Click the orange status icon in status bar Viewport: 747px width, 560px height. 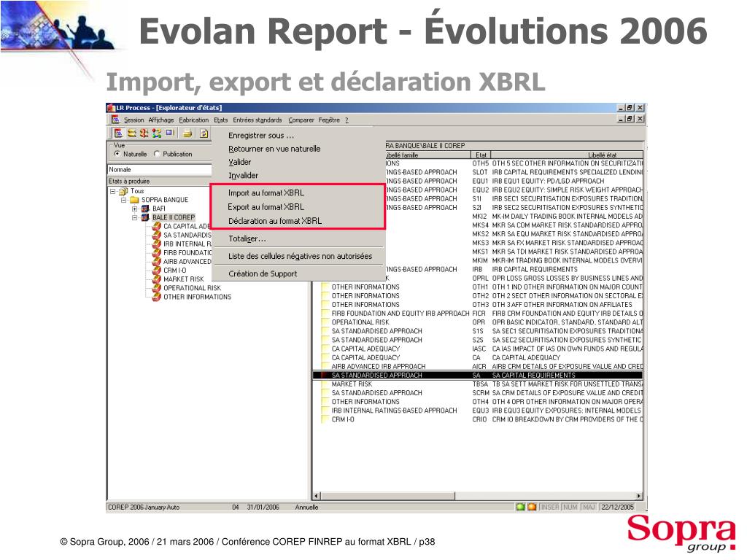(532, 507)
